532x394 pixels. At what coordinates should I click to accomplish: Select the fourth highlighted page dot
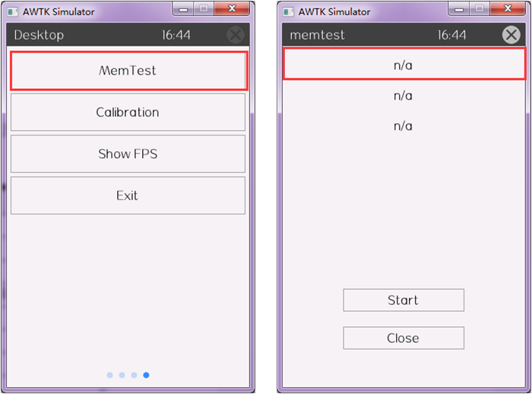coord(146,375)
